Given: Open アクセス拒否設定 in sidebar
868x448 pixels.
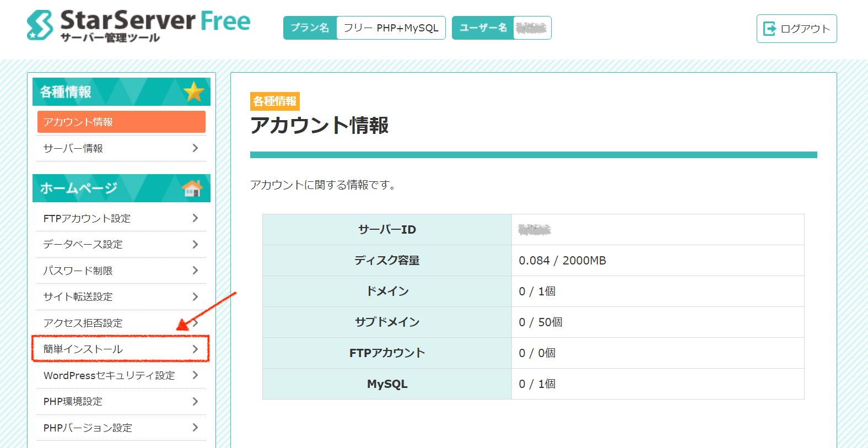Looking at the screenshot, I should pos(121,323).
